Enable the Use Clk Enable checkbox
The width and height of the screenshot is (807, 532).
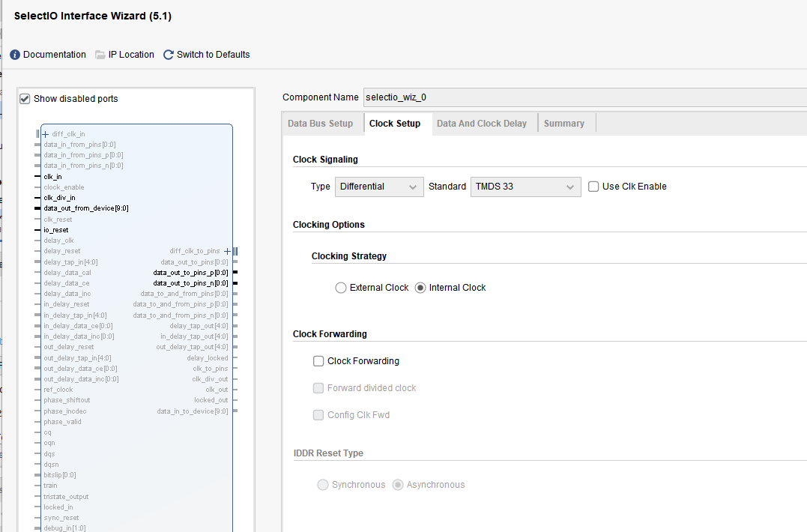593,187
